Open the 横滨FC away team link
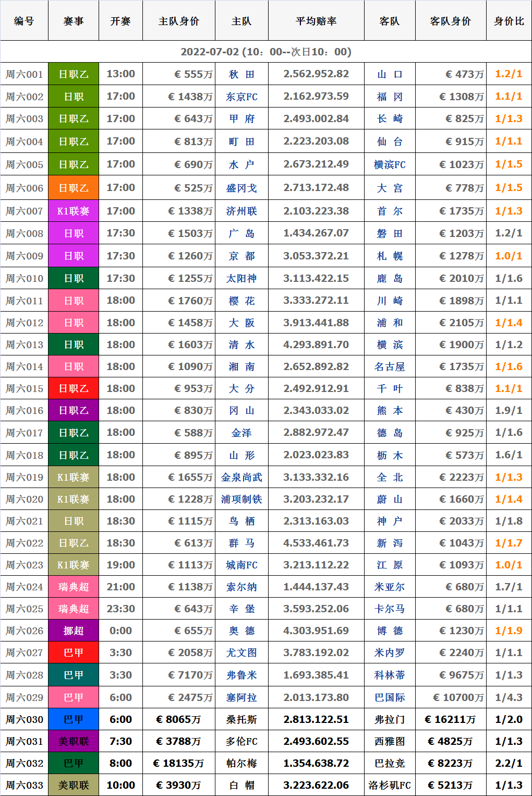This screenshot has width=532, height=796. click(389, 164)
